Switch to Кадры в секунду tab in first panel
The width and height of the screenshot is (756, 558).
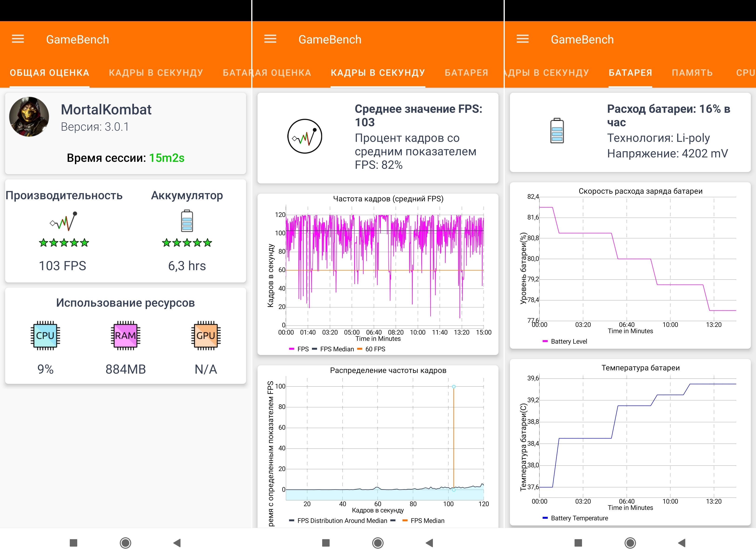(x=156, y=73)
